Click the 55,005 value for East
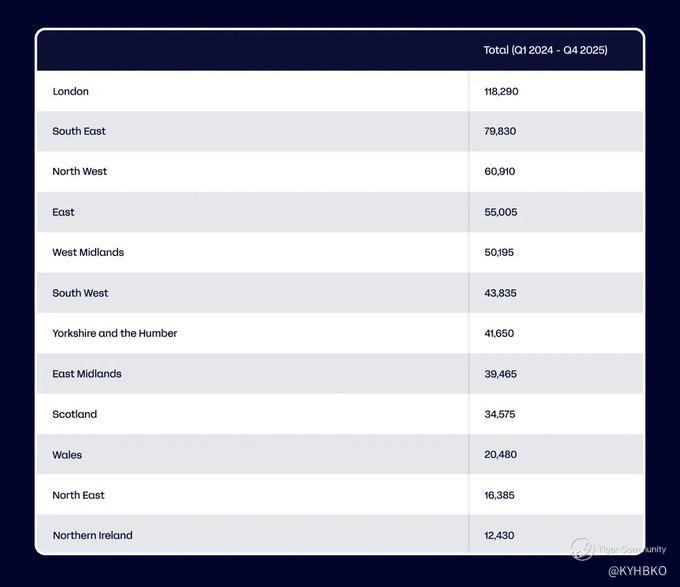The height and width of the screenshot is (587, 680). tap(500, 212)
